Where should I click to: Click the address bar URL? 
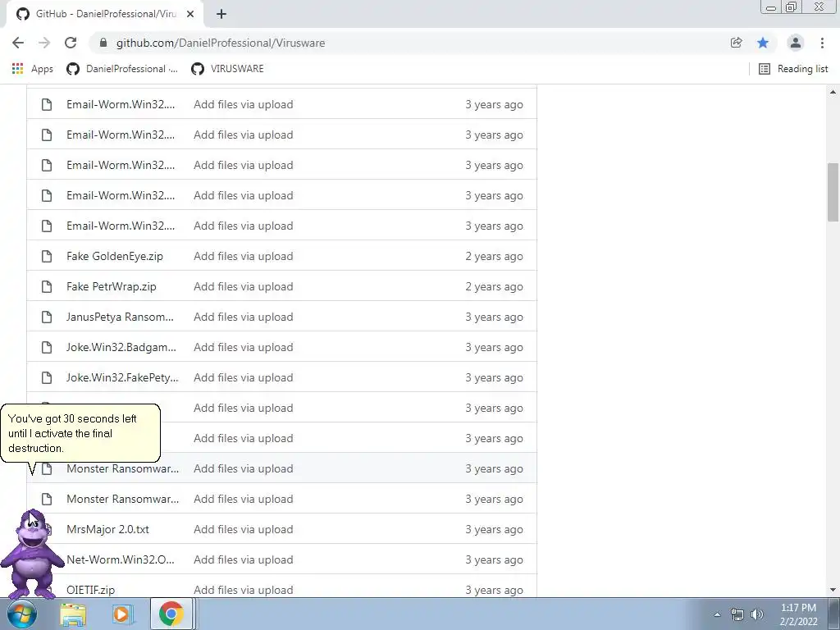click(x=221, y=43)
